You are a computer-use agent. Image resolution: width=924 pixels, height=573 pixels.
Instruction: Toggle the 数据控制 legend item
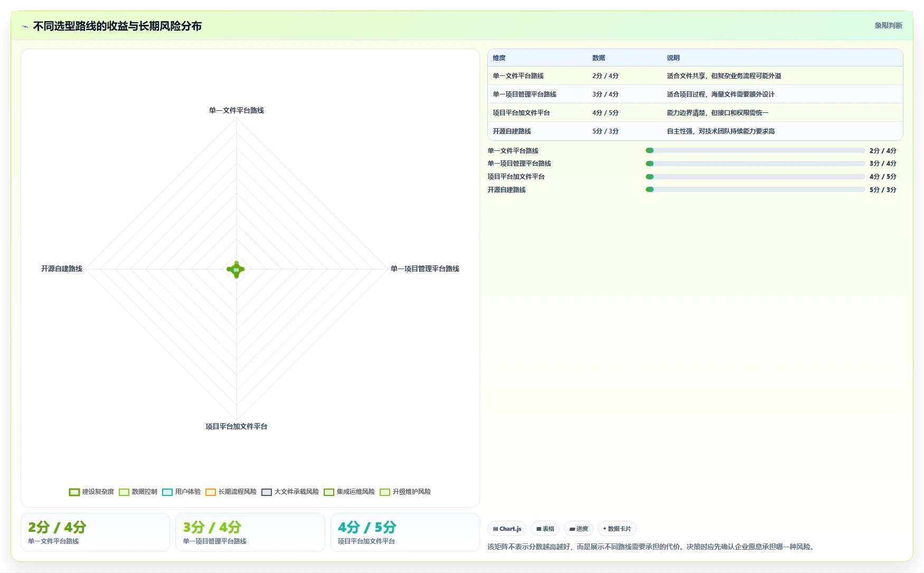(x=138, y=492)
